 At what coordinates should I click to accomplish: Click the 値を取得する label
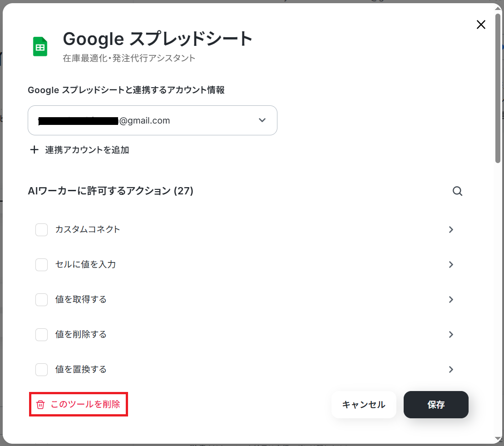[x=81, y=299]
